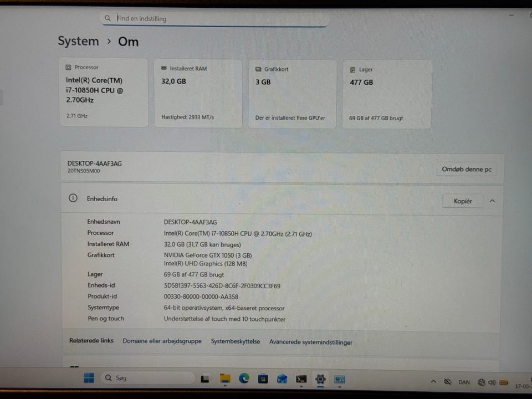Open Systembeskyttelse link

point(236,341)
